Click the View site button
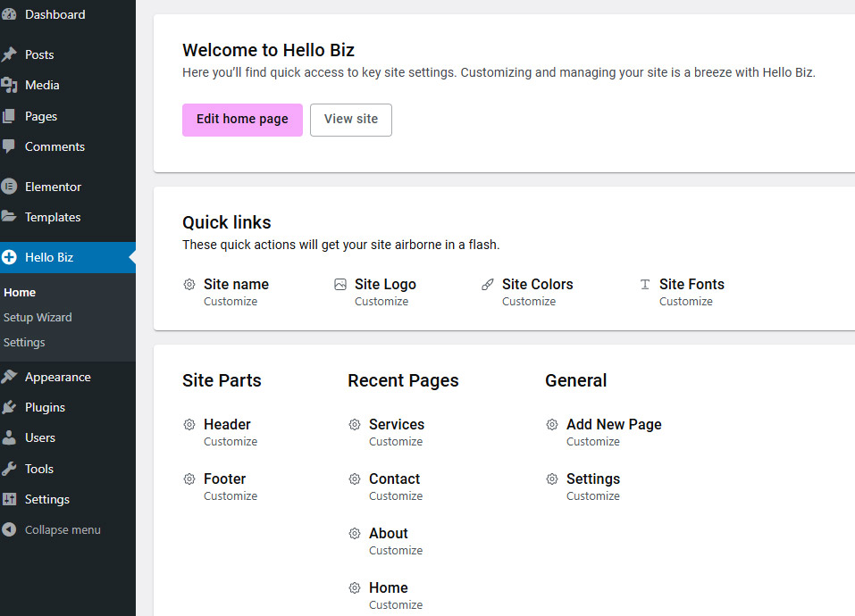This screenshot has width=855, height=616. pyautogui.click(x=350, y=120)
